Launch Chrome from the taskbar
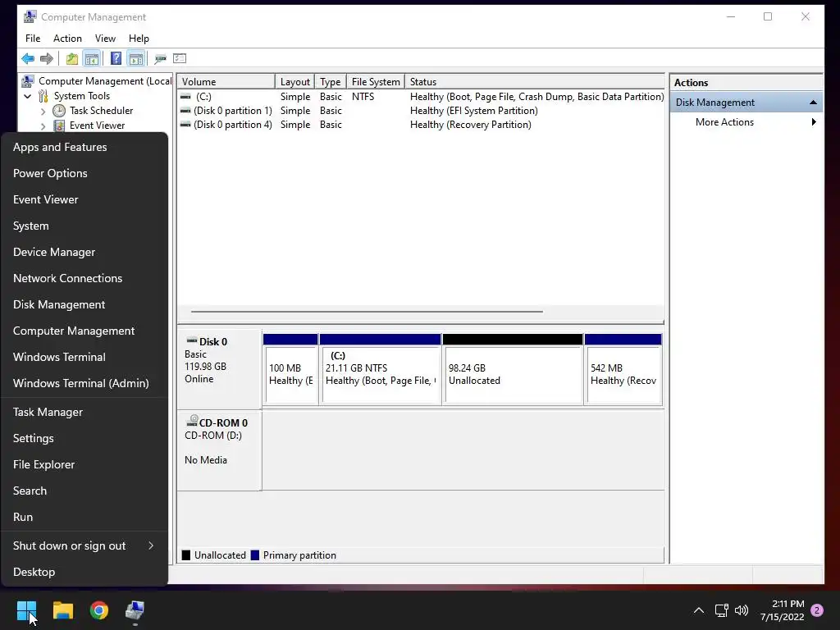 tap(99, 610)
